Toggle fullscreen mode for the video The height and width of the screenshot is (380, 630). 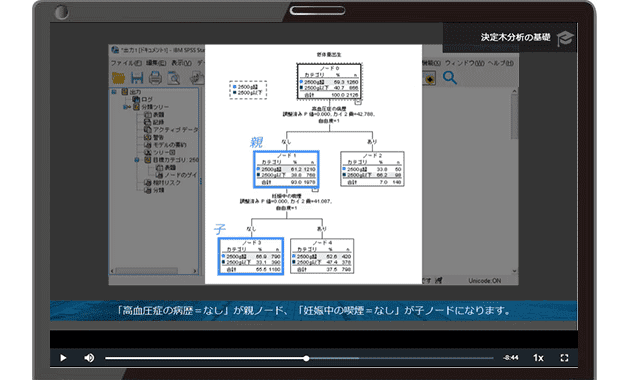tap(564, 358)
